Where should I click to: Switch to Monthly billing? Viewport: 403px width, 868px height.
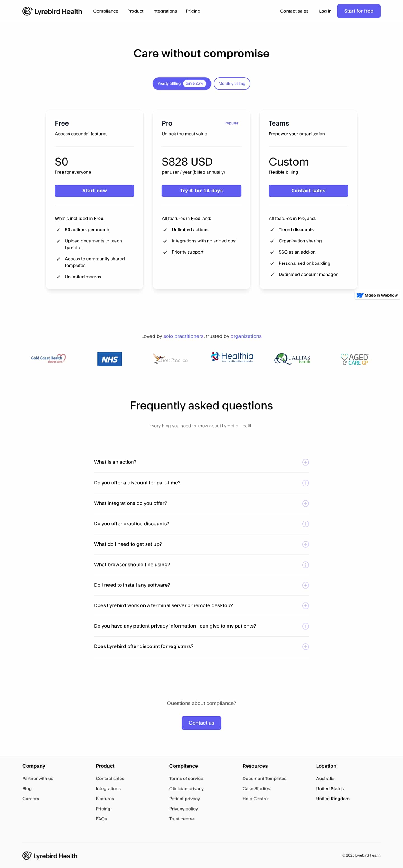pos(232,83)
